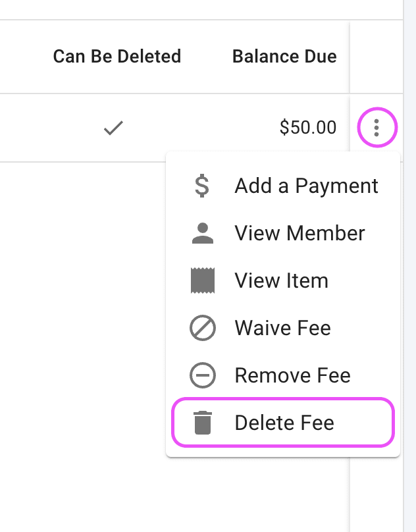Click the trash can Delete Fee icon
416x532 pixels.
(x=202, y=423)
